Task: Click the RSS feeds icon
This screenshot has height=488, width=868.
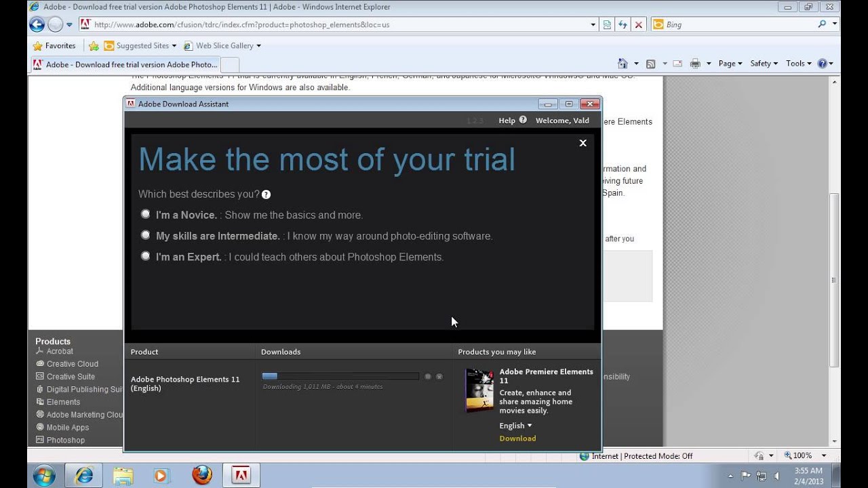Action: (x=650, y=64)
